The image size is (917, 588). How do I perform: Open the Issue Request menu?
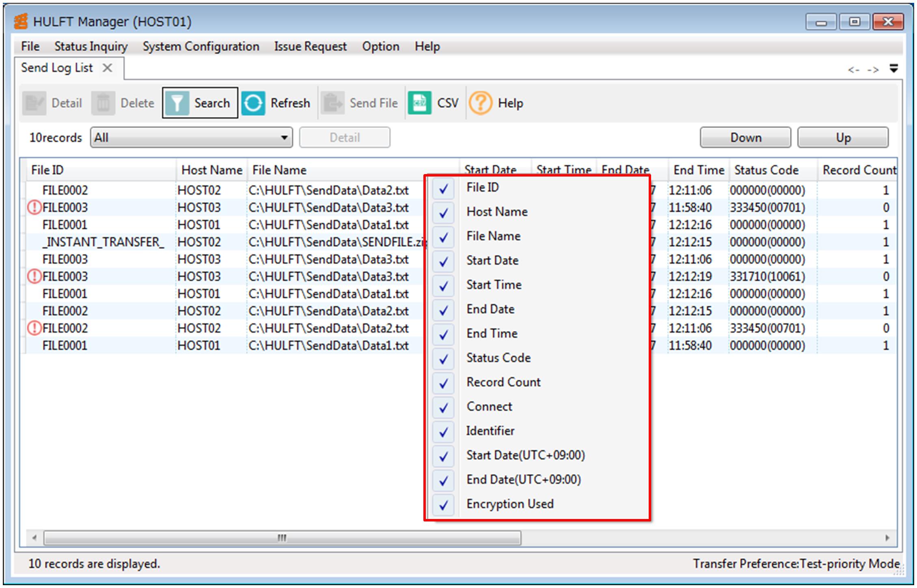pyautogui.click(x=311, y=46)
